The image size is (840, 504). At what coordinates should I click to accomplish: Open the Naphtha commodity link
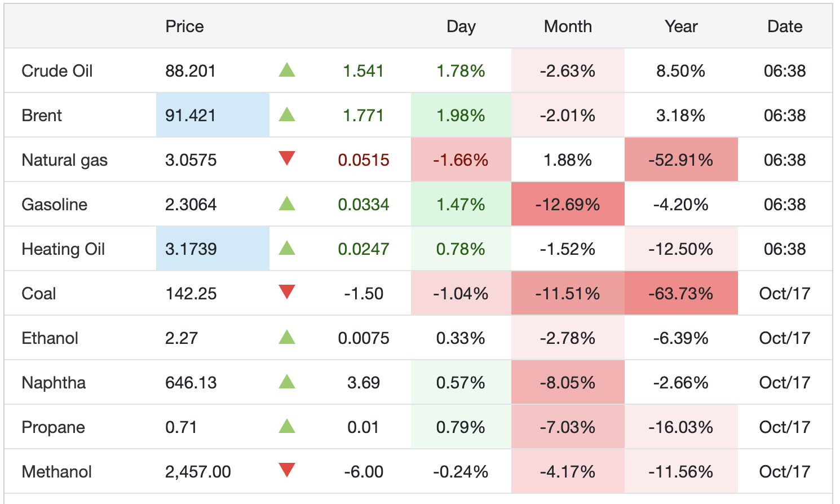[x=54, y=383]
